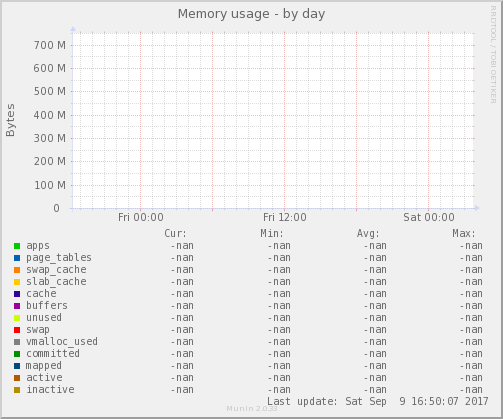Click the 'Fri 12:00' x-axis label

[285, 217]
